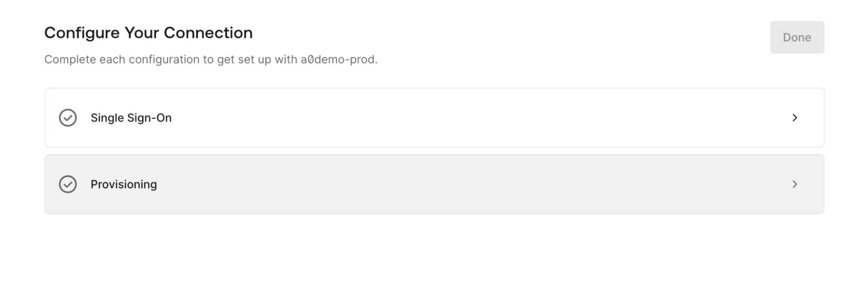Click the checkmark showing Provisioning is configured
This screenshot has height=284, width=868.
[68, 184]
